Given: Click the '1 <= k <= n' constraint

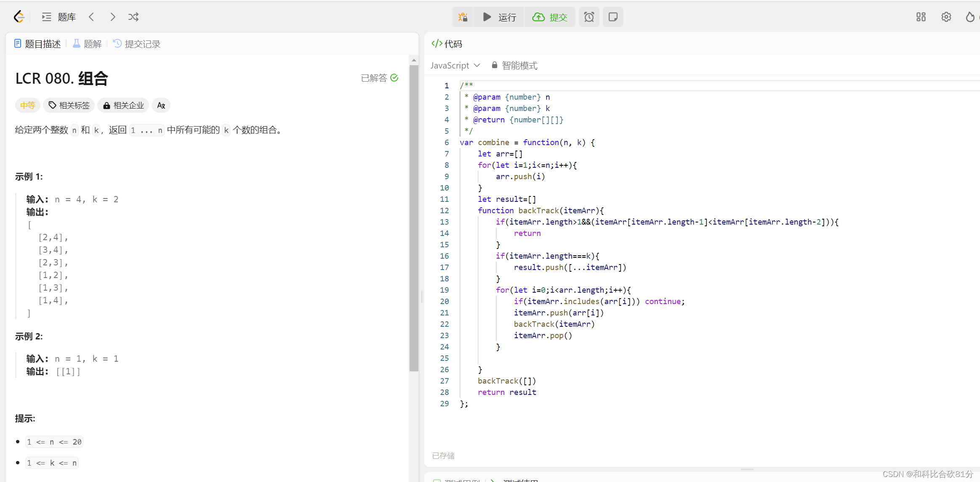Looking at the screenshot, I should (x=52, y=463).
